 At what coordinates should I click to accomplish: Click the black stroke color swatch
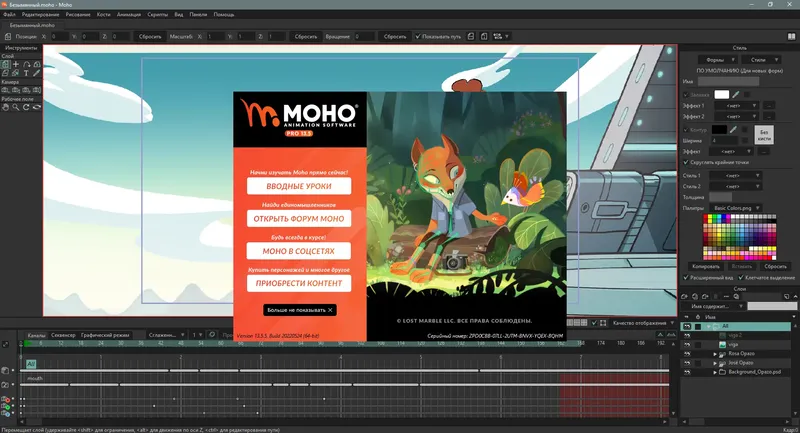pyautogui.click(x=719, y=130)
